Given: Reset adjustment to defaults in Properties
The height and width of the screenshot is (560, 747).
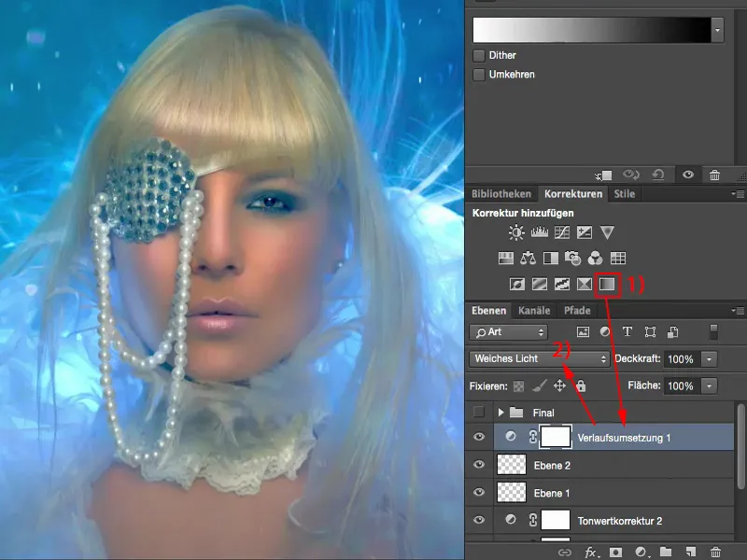Looking at the screenshot, I should tap(658, 175).
